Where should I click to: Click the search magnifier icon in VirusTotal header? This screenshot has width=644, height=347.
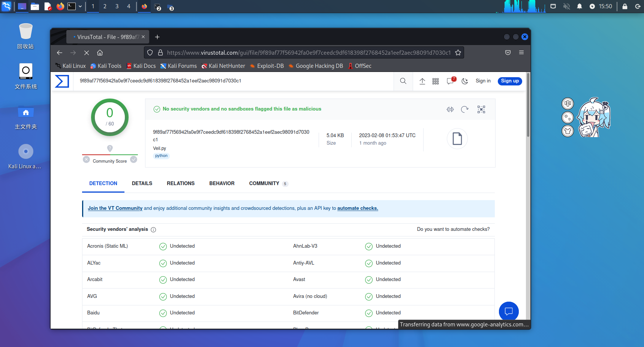click(x=403, y=81)
